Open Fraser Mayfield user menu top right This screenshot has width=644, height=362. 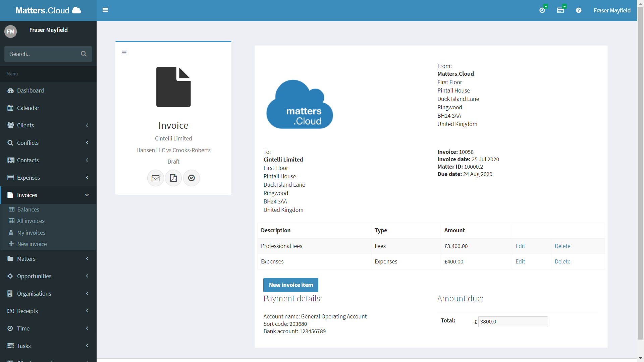pyautogui.click(x=612, y=10)
